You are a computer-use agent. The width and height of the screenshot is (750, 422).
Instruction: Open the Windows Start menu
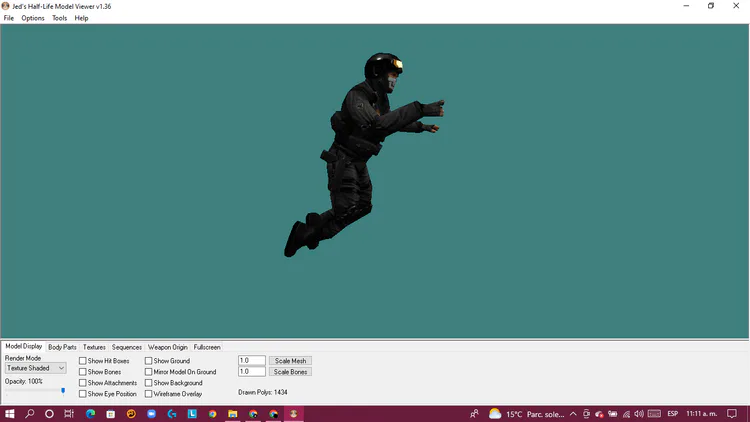pos(10,414)
